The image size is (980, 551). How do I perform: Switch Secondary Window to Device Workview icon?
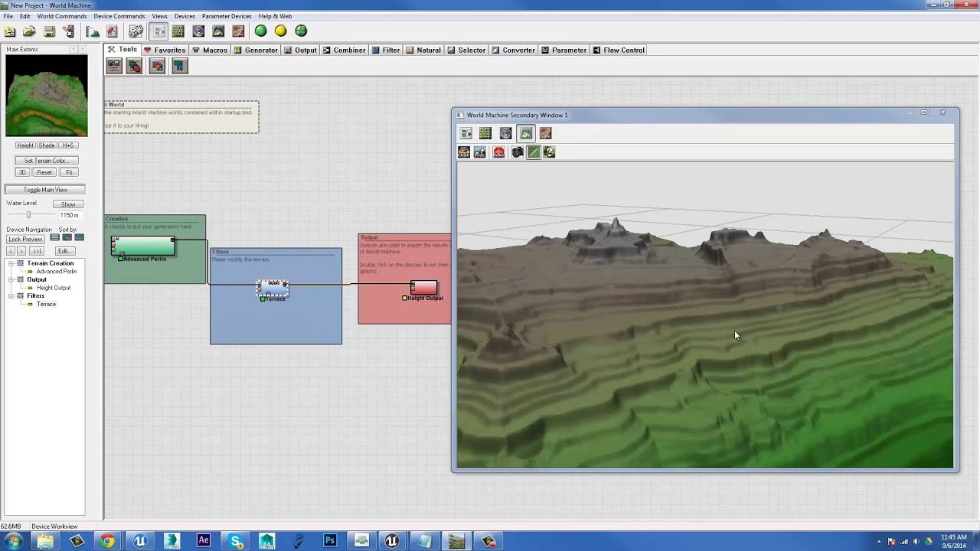pos(465,134)
